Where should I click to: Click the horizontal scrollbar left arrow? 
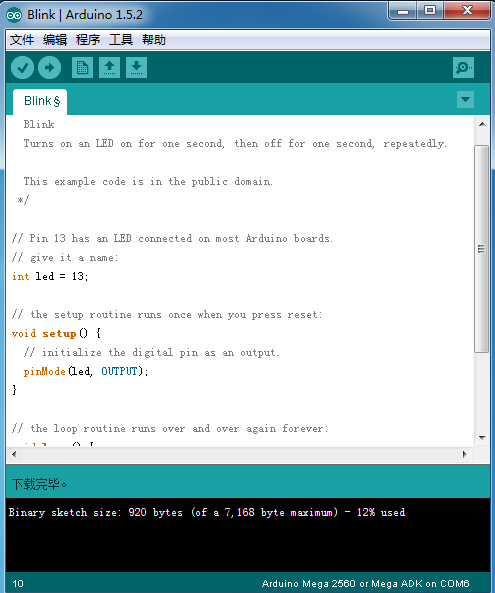coord(14,454)
